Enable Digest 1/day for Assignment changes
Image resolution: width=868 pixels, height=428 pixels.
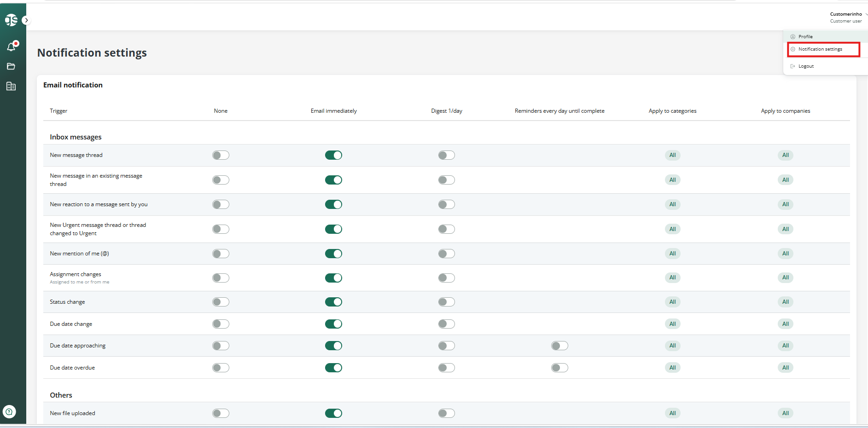click(446, 278)
